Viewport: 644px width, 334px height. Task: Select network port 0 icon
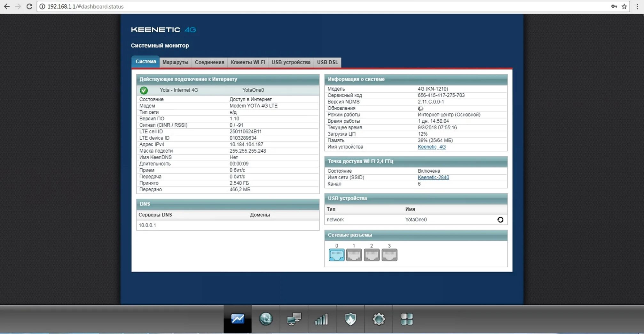point(336,255)
